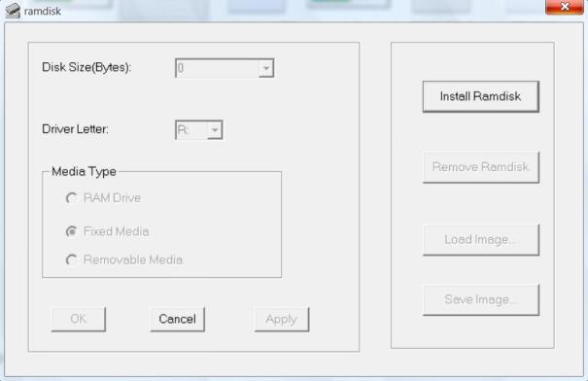Click the Driver Letter label
This screenshot has width=588, height=381.
(75, 129)
